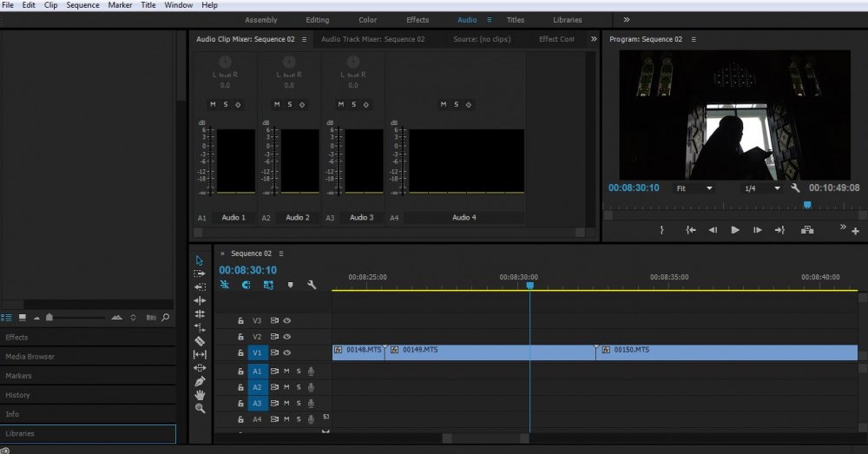Select the Pen tool in timeline toolbar
Screen dimensions: 868x454
(200, 381)
